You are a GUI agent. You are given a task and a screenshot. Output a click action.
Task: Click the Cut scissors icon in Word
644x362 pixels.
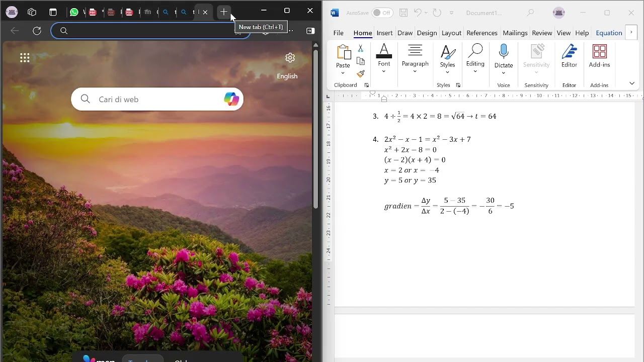(361, 48)
